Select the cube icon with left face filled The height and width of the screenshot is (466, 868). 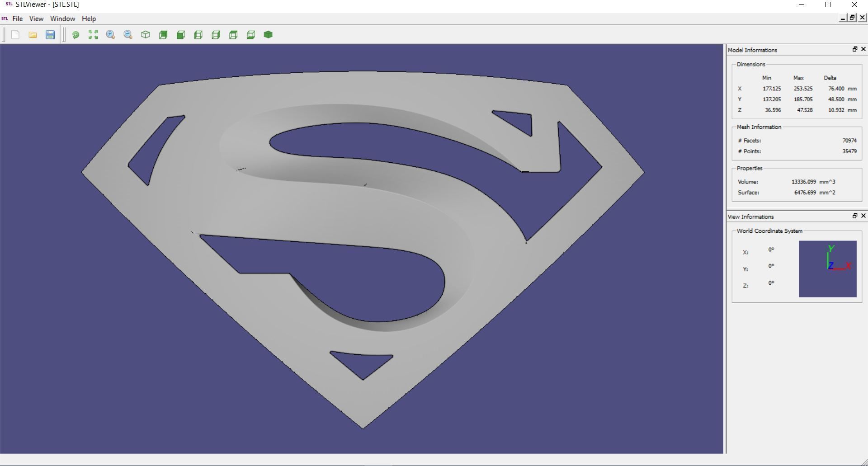(x=198, y=35)
